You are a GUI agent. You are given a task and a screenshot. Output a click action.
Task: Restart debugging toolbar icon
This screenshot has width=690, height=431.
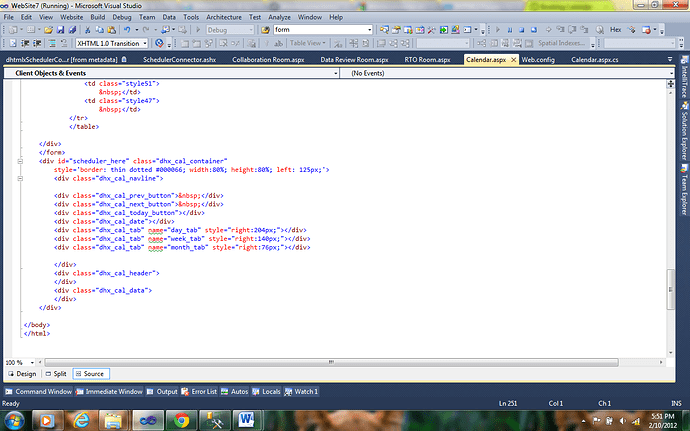[x=534, y=30]
